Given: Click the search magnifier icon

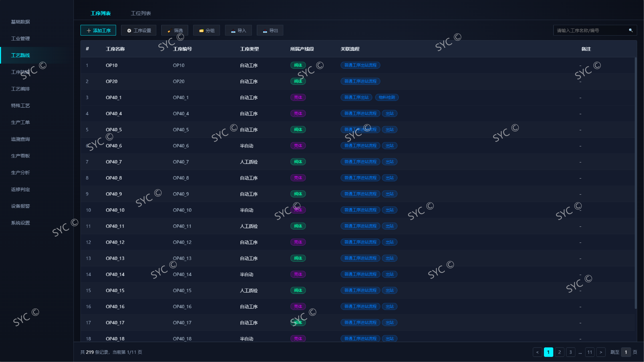Looking at the screenshot, I should (x=631, y=30).
